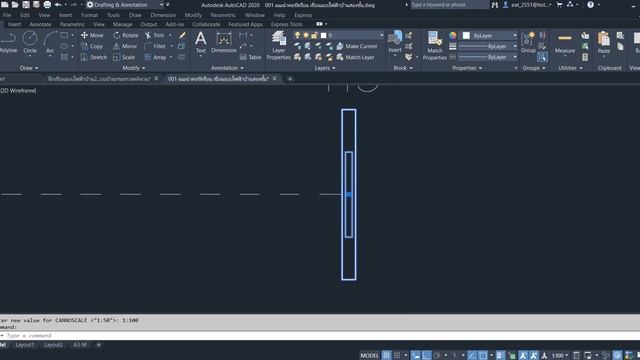
Task: Toggle snap mode in status bar
Action: point(397,356)
